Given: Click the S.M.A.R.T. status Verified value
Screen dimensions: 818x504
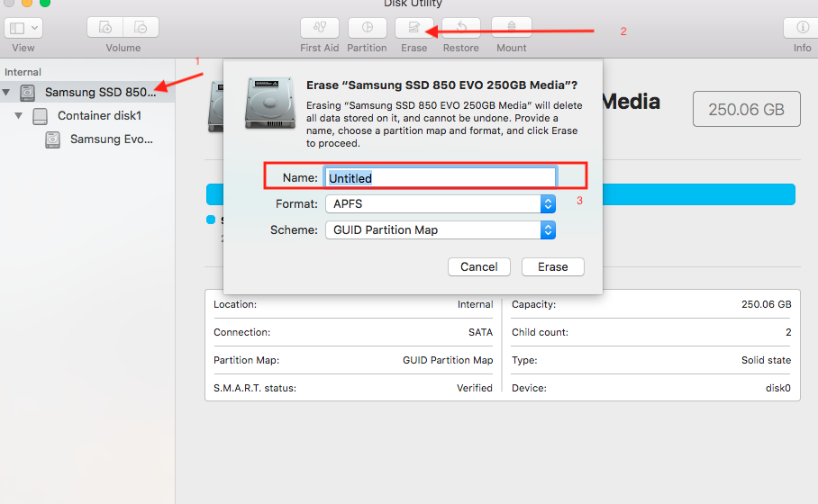Looking at the screenshot, I should click(475, 388).
